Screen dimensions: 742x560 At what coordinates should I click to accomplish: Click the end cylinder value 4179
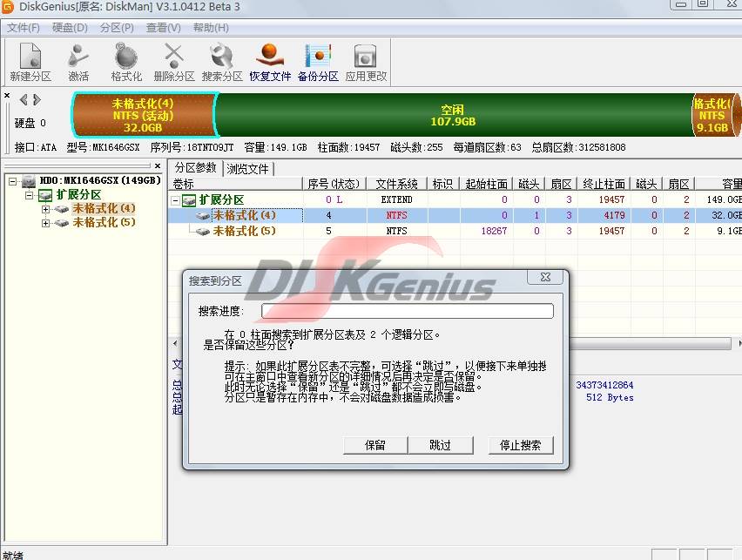[614, 215]
